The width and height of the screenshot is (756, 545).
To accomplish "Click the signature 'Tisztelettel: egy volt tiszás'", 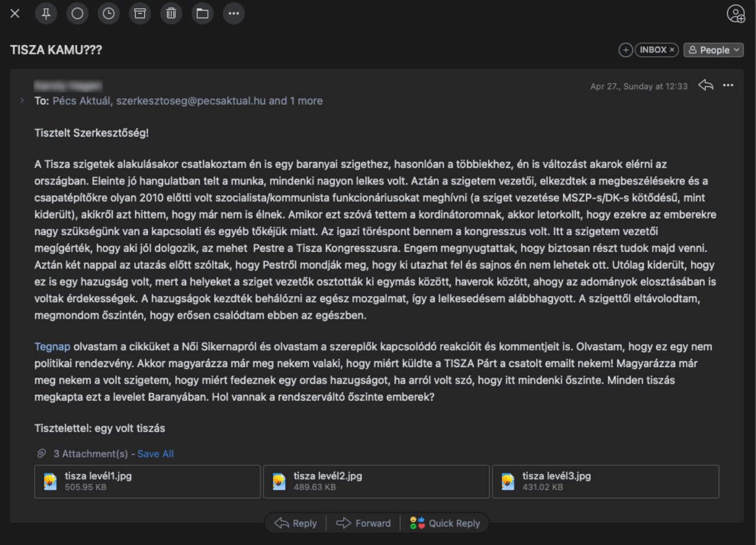I will (100, 428).
